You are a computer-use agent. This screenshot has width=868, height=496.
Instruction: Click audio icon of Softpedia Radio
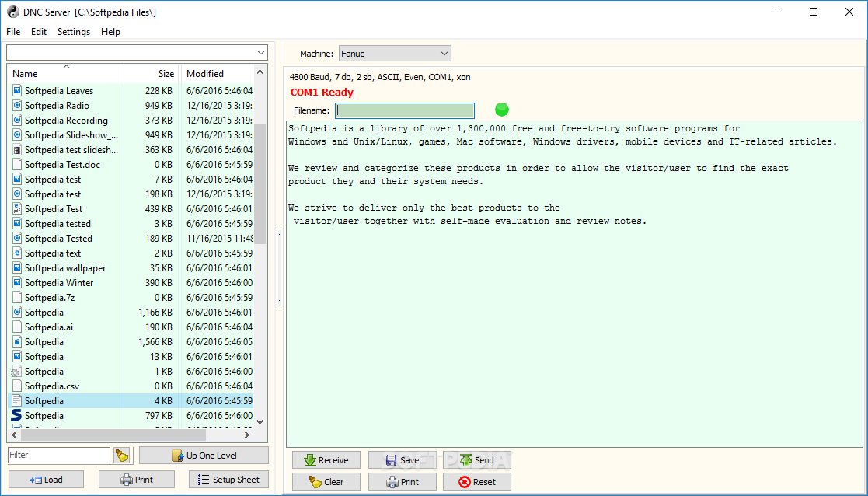(16, 105)
